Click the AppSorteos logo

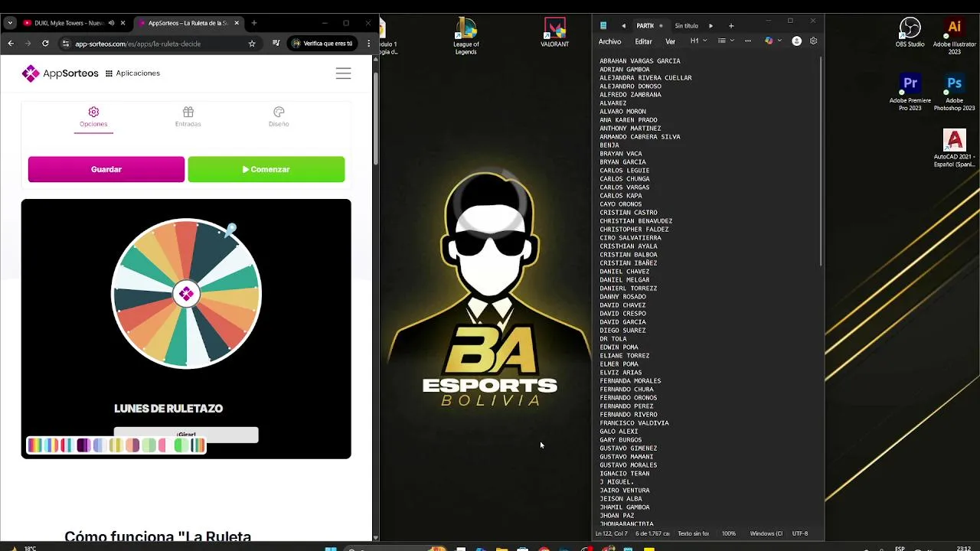coord(60,73)
